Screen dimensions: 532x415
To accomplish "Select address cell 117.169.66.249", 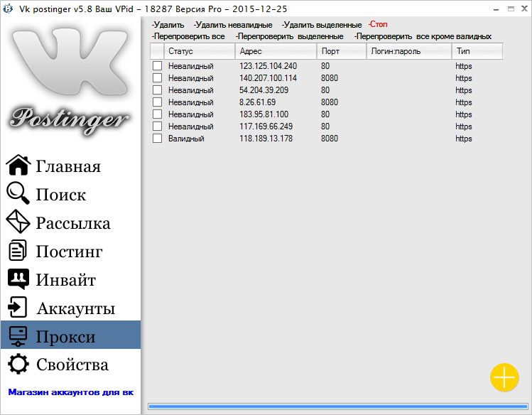I will [x=266, y=126].
